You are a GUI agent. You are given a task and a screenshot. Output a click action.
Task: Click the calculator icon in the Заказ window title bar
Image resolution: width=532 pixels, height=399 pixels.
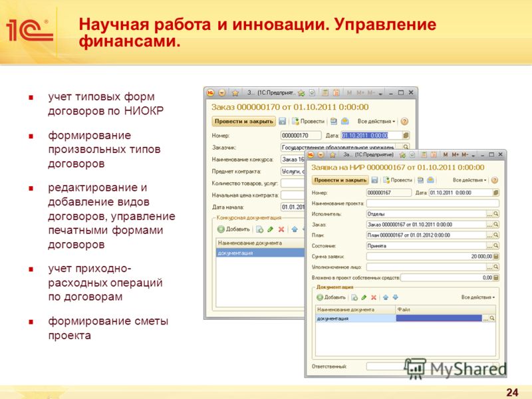tap(325, 92)
